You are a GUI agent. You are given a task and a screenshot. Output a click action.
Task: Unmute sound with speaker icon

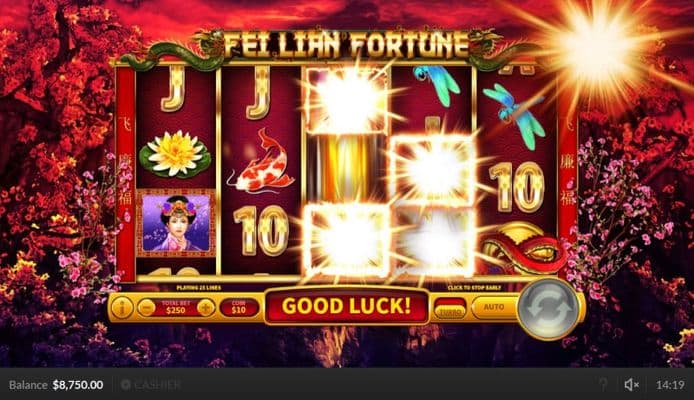tap(631, 385)
